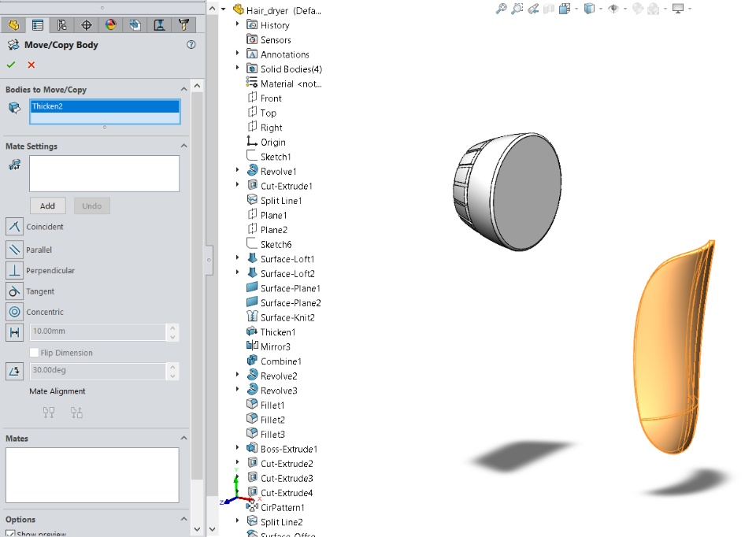
Task: Click Zoom to Area icon
Action: [517, 9]
